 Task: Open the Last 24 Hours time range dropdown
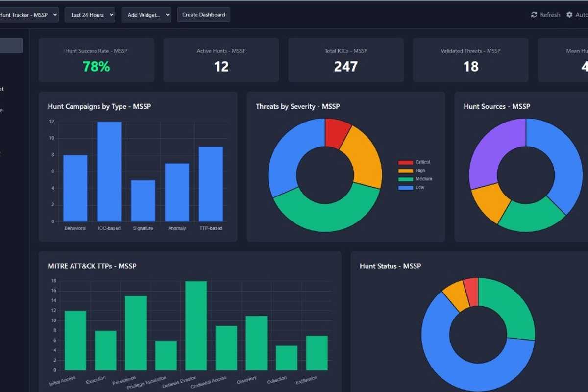(x=90, y=14)
